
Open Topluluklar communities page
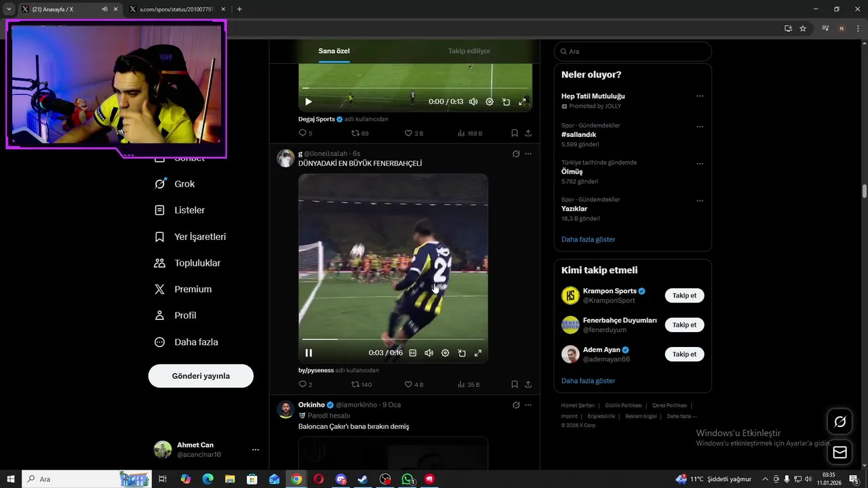(189, 263)
